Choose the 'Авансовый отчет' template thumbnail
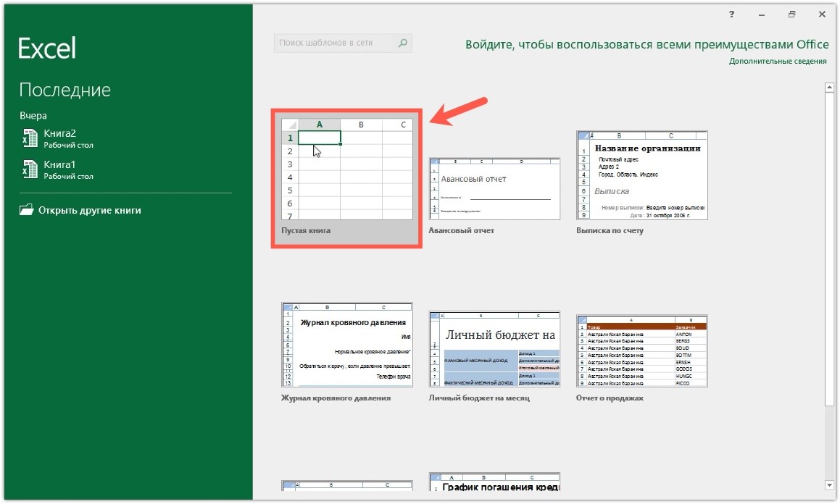 494,189
